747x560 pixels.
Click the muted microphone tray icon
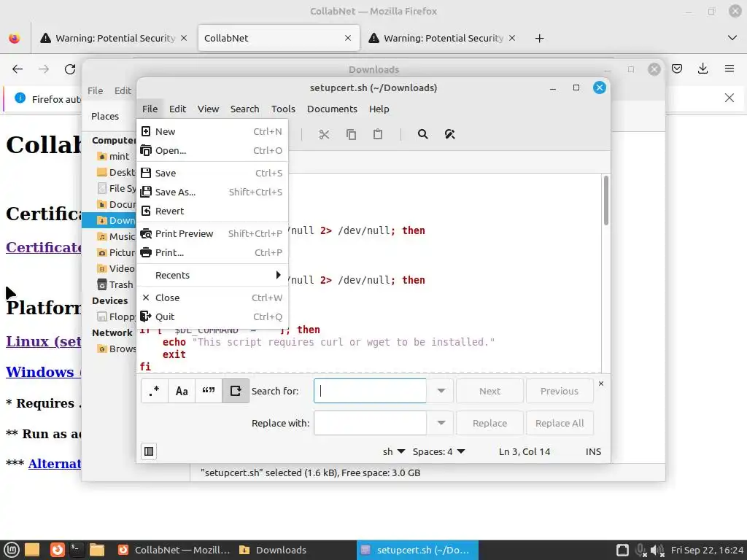coord(641,550)
